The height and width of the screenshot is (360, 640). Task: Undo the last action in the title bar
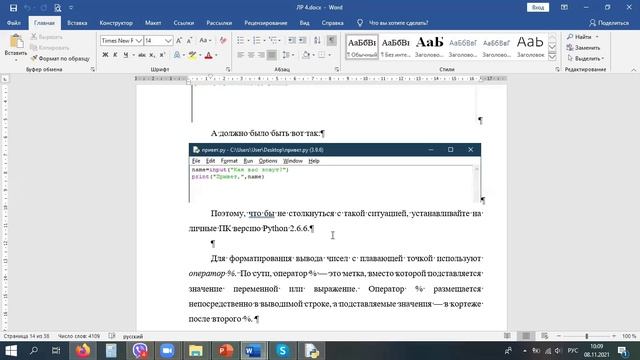coord(27,7)
